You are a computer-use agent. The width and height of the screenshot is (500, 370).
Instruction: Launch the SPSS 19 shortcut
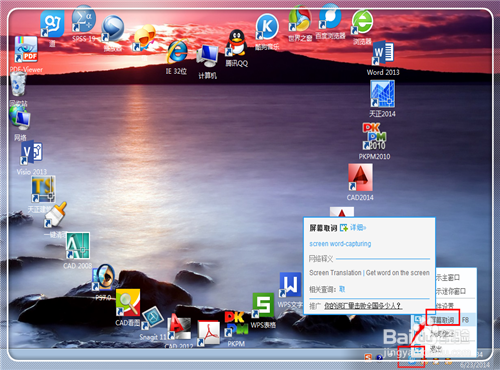coord(83,20)
